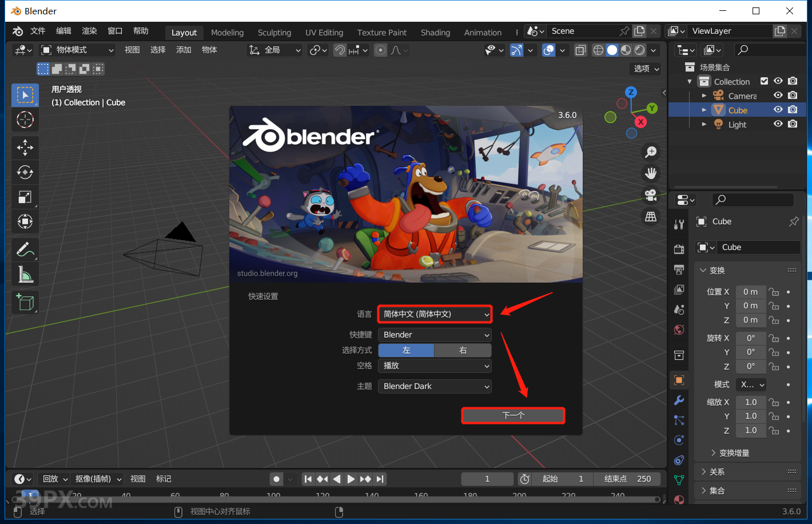Hide the Cube object in the outliner
Viewport: 812px width, 524px height.
(778, 109)
